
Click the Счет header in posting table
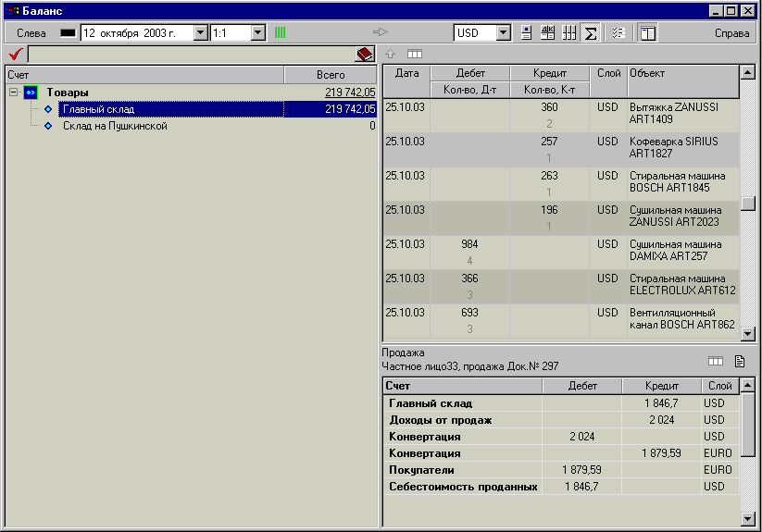[463, 386]
